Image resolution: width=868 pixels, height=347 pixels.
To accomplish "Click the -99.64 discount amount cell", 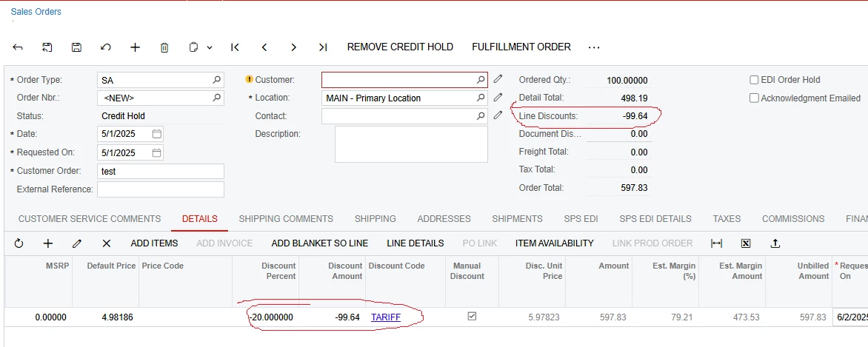I will pos(332,317).
